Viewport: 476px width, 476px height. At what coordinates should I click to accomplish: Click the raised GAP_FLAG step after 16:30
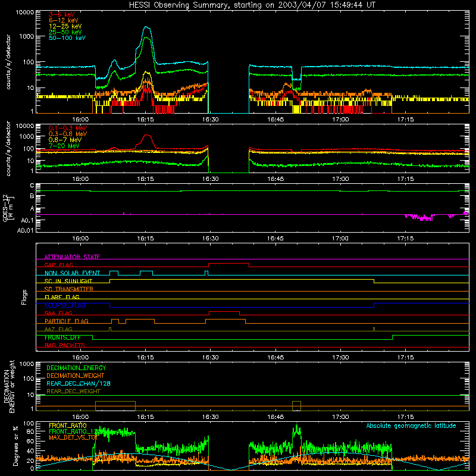(x=228, y=264)
